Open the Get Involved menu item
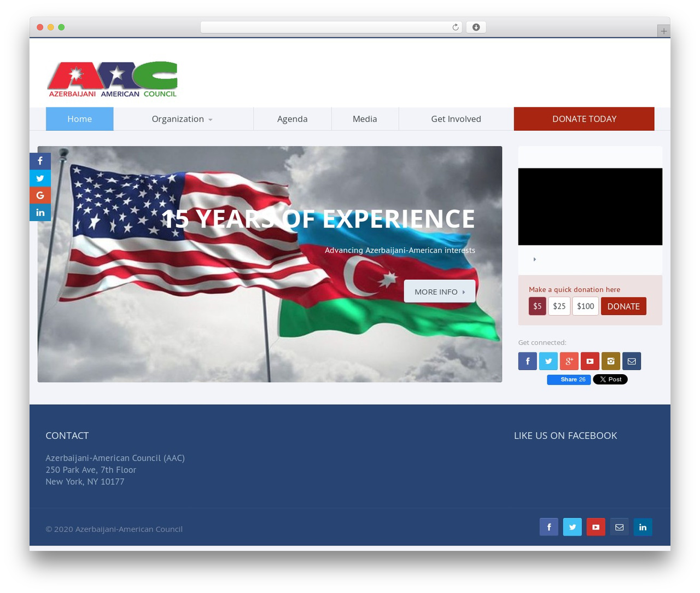This screenshot has width=700, height=593. click(456, 119)
